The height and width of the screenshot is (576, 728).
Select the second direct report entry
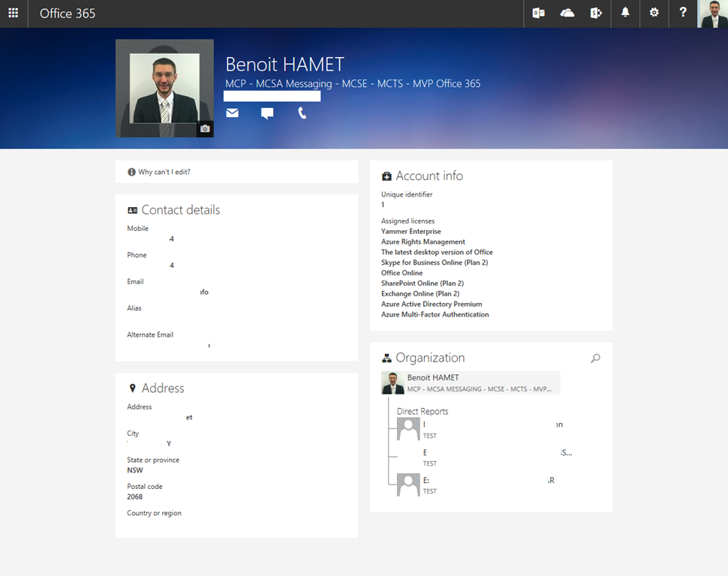click(x=480, y=457)
